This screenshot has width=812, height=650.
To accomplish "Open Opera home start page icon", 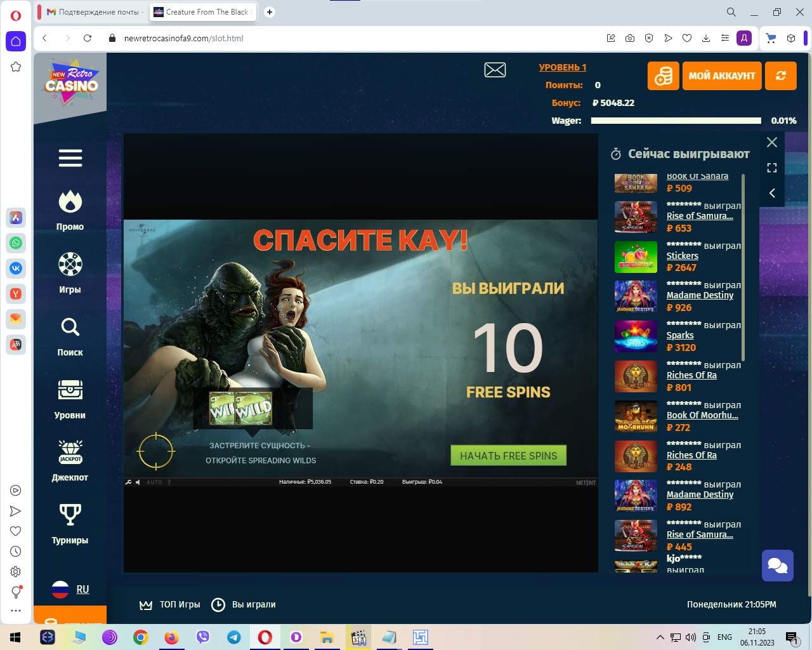I will tap(16, 41).
